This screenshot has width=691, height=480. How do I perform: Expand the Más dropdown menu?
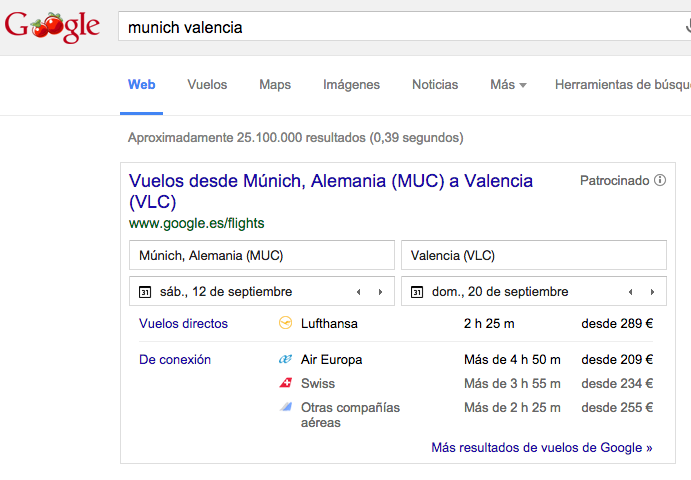pyautogui.click(x=508, y=85)
